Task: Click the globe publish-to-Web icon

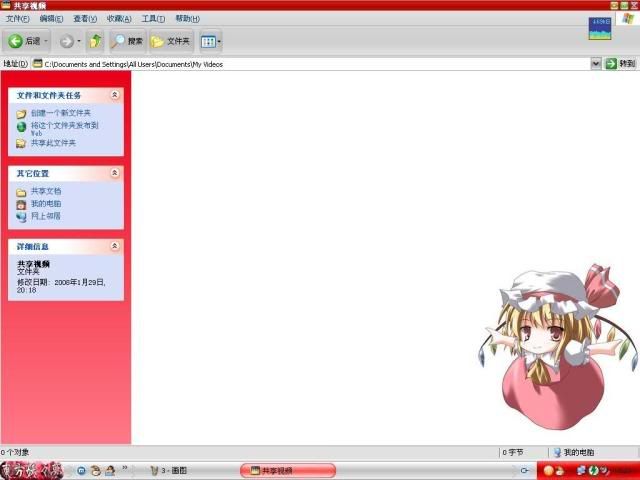Action: 21,127
